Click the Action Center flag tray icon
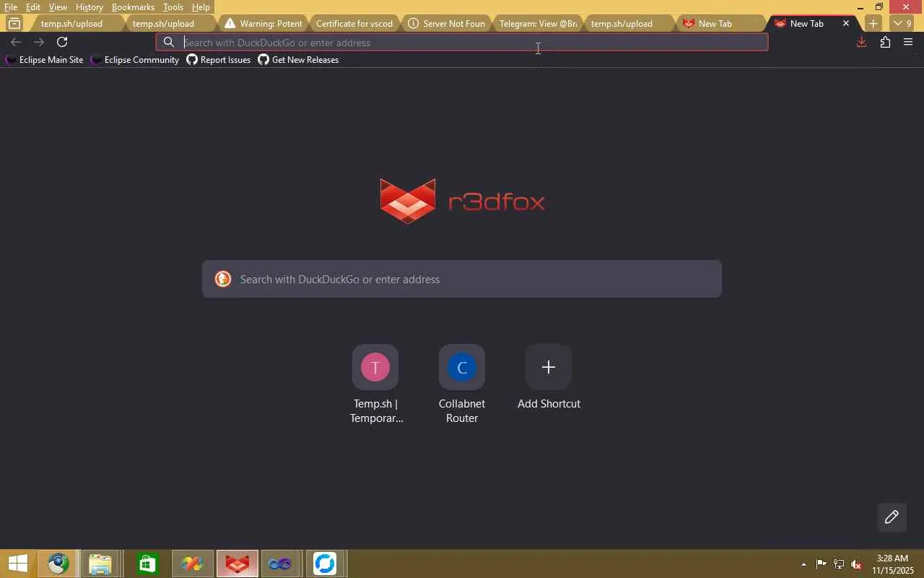The height and width of the screenshot is (578, 924). click(821, 564)
